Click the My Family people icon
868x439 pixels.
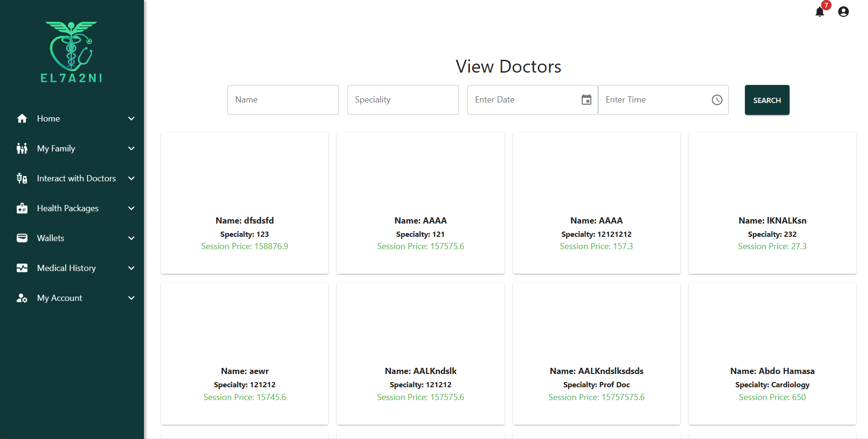22,149
